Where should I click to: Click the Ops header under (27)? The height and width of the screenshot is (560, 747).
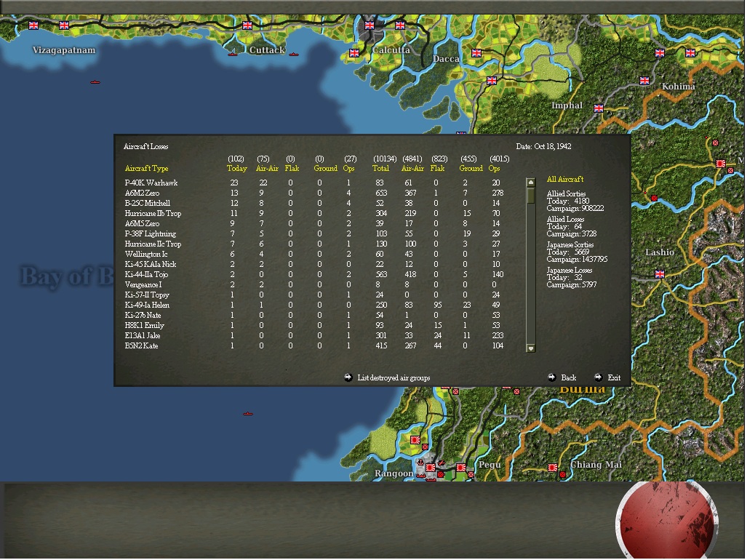(348, 168)
